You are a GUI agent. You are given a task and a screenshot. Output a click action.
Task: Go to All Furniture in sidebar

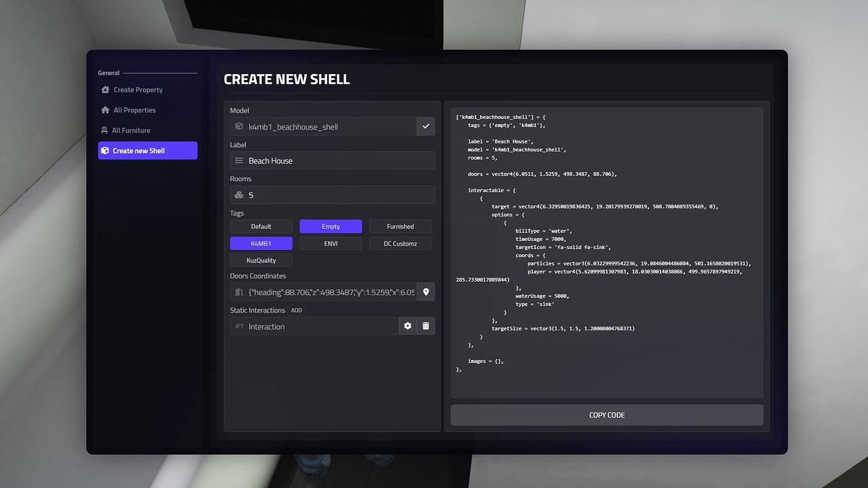[131, 130]
